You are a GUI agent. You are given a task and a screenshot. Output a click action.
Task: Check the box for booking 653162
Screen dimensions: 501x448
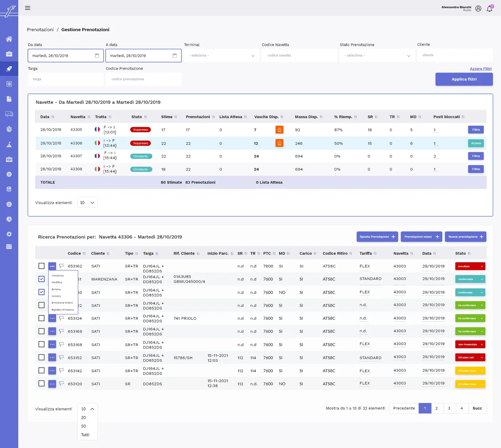coord(42,266)
